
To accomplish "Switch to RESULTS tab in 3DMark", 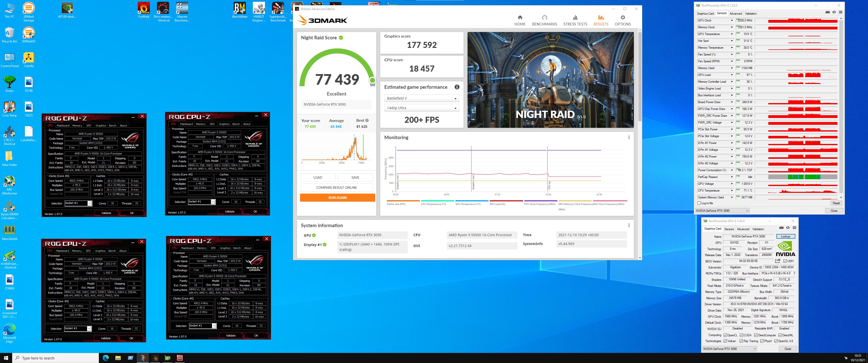I will 601,20.
